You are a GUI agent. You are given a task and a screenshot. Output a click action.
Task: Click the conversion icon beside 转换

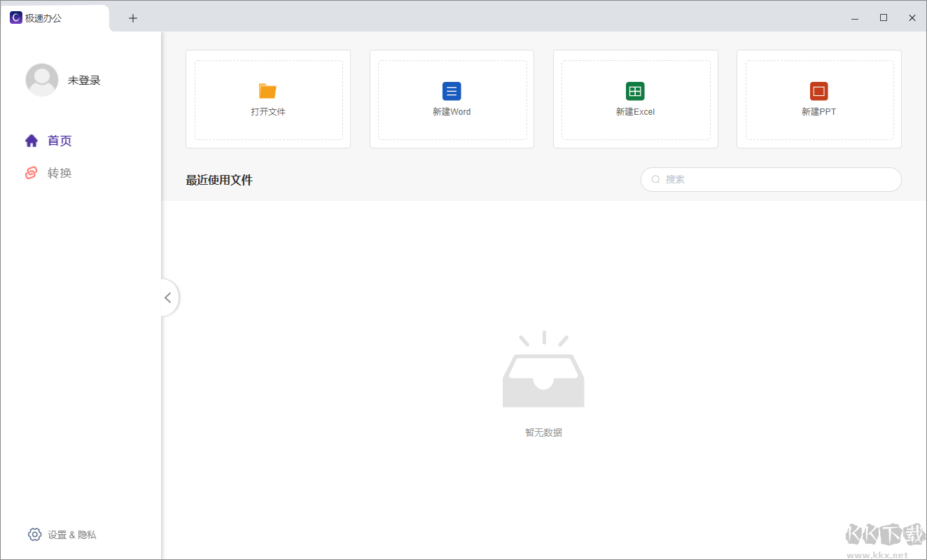(x=32, y=172)
